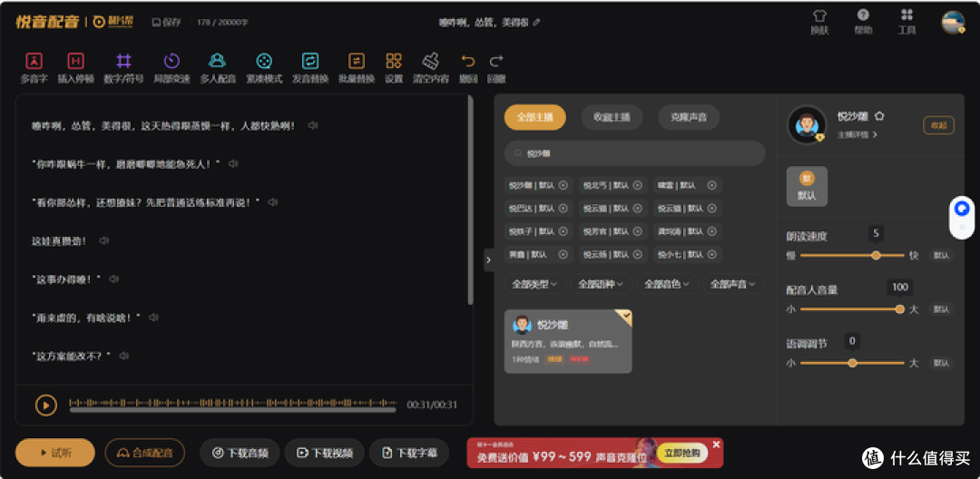Switch to the 收藏主播 tab
Viewport: 980px width, 479px height.
point(612,117)
